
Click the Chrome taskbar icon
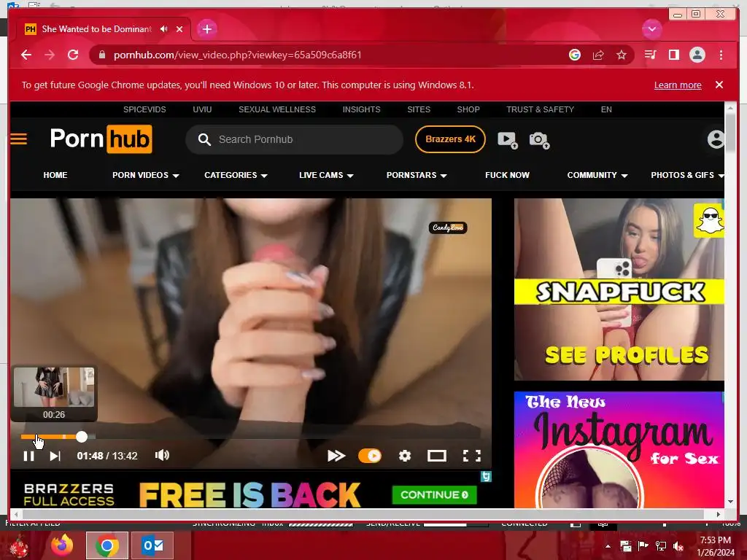[x=107, y=545]
